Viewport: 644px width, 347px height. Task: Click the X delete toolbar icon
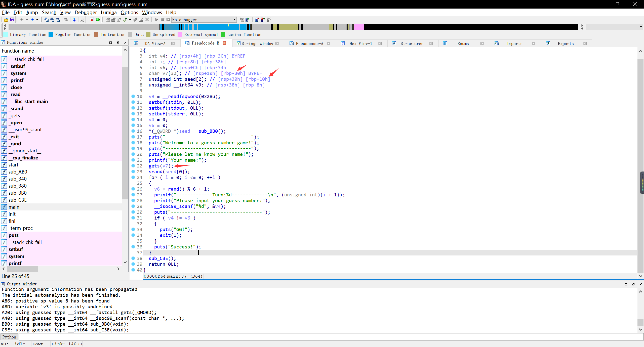point(147,20)
